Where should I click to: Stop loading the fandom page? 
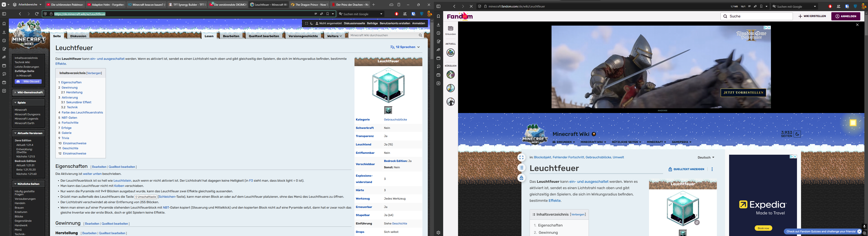471,6
